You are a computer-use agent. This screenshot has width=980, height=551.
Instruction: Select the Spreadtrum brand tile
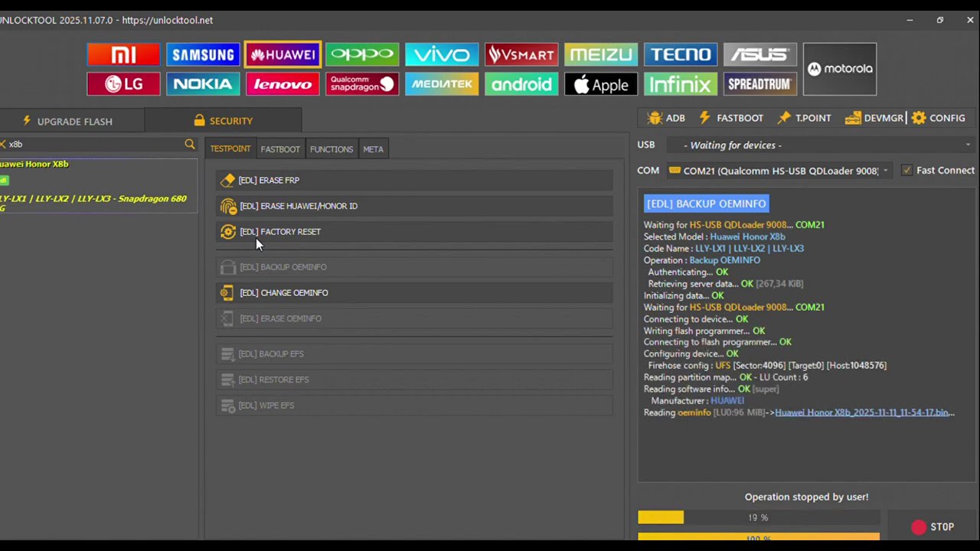tap(760, 84)
